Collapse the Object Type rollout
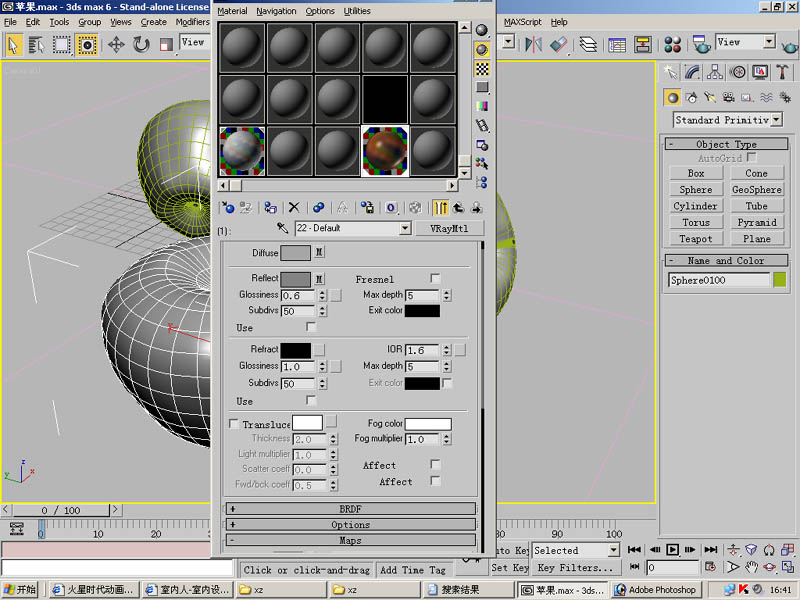The image size is (800, 600). [x=726, y=144]
